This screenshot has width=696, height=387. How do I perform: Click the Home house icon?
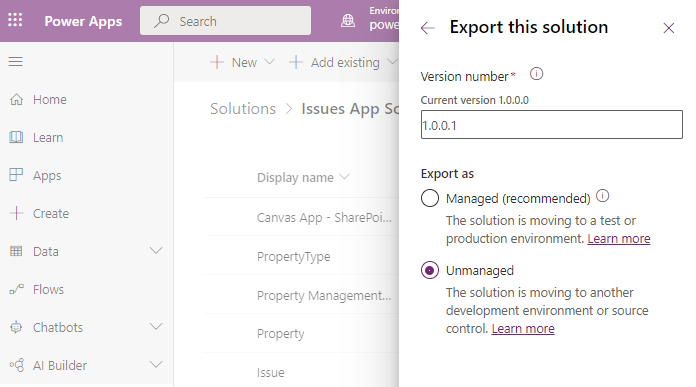coord(16,99)
